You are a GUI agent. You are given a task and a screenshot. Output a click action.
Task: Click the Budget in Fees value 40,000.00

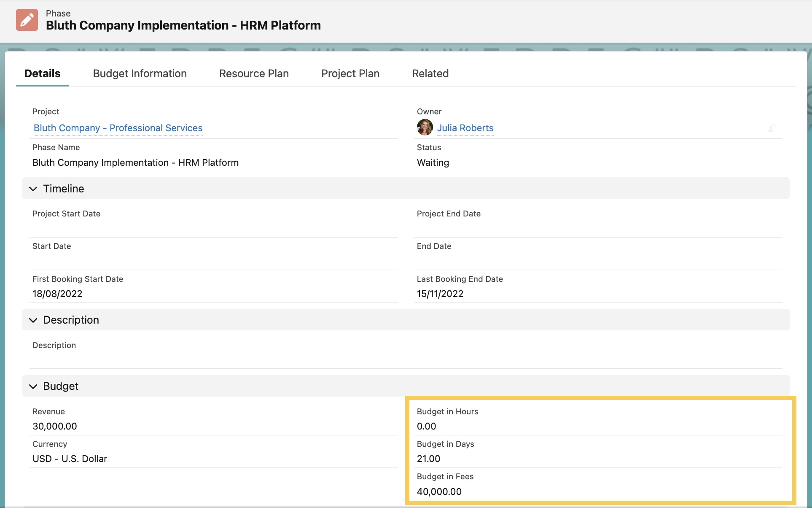click(439, 491)
